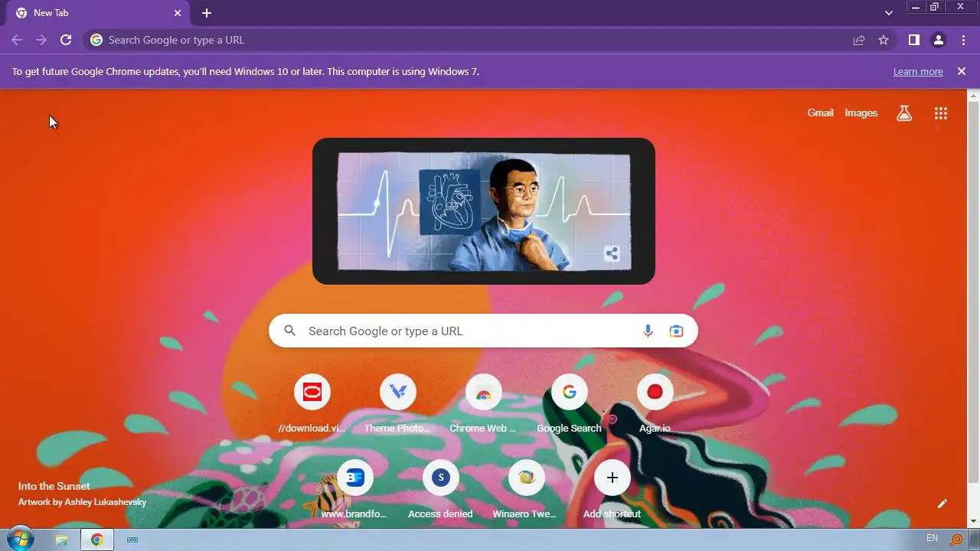The width and height of the screenshot is (980, 551).
Task: Click the share page icon in the address bar
Action: tap(859, 40)
